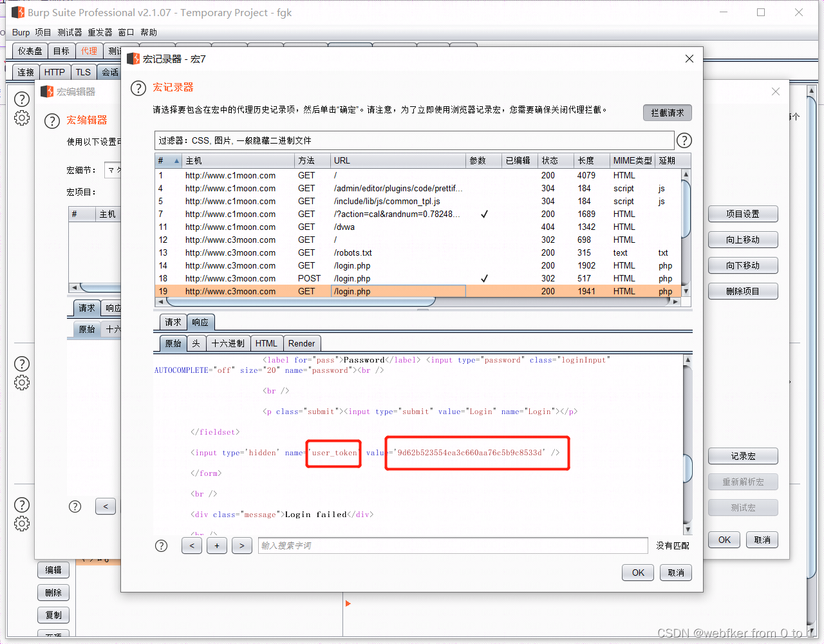Click 删除项目 button

point(743,291)
